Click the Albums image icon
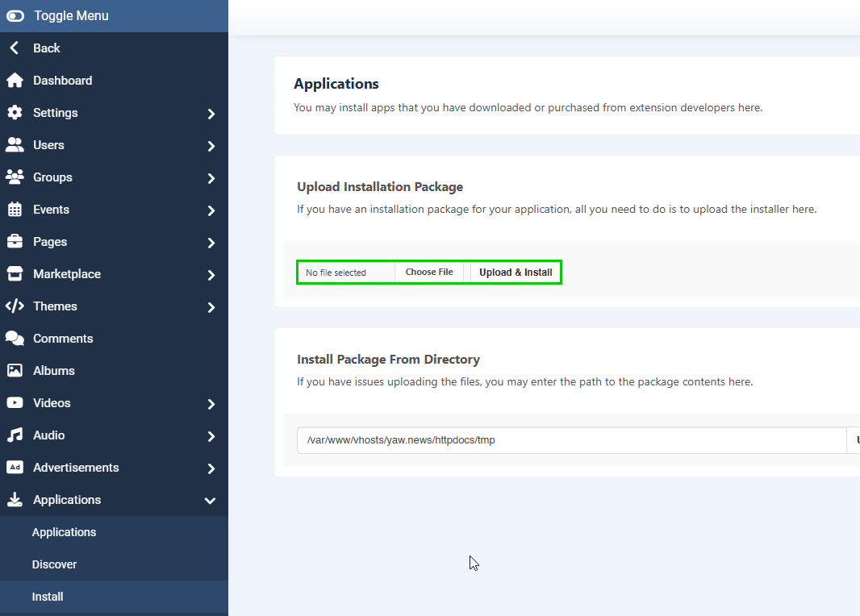This screenshot has width=860, height=616. (15, 370)
